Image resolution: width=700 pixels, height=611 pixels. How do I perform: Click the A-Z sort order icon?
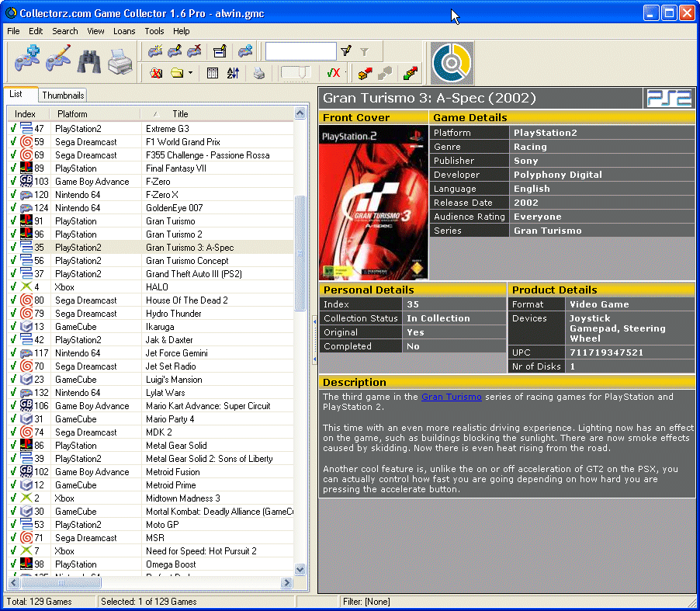tap(233, 73)
